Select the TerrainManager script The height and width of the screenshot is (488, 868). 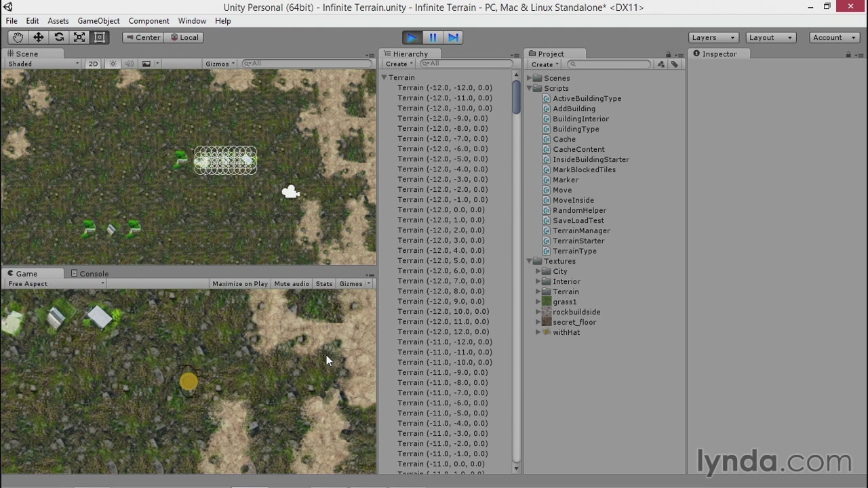click(x=581, y=230)
